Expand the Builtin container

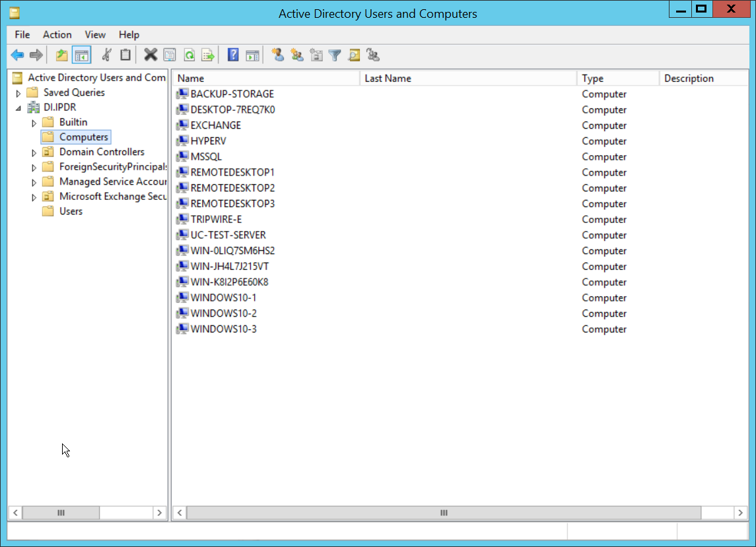point(34,123)
